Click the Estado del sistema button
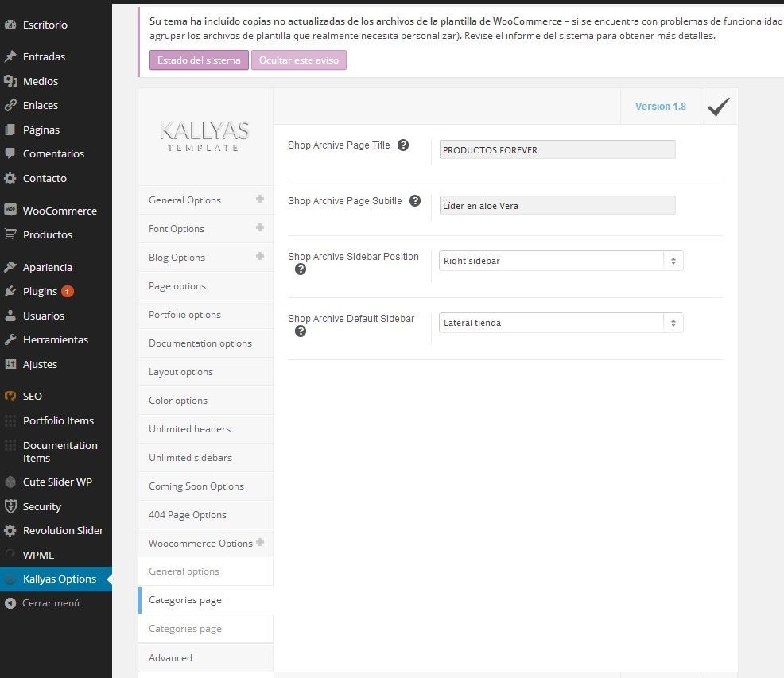This screenshot has height=678, width=784. coord(199,60)
